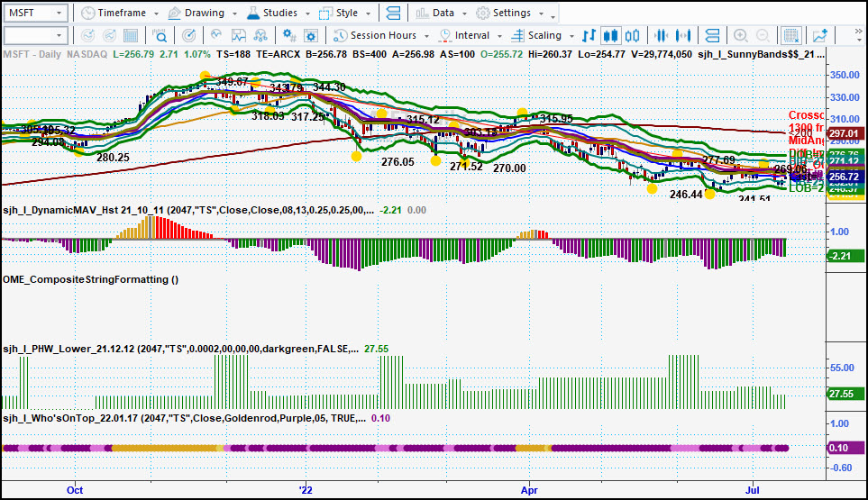Click the Oct date label on time axis
This screenshot has width=868, height=500.
[75, 490]
